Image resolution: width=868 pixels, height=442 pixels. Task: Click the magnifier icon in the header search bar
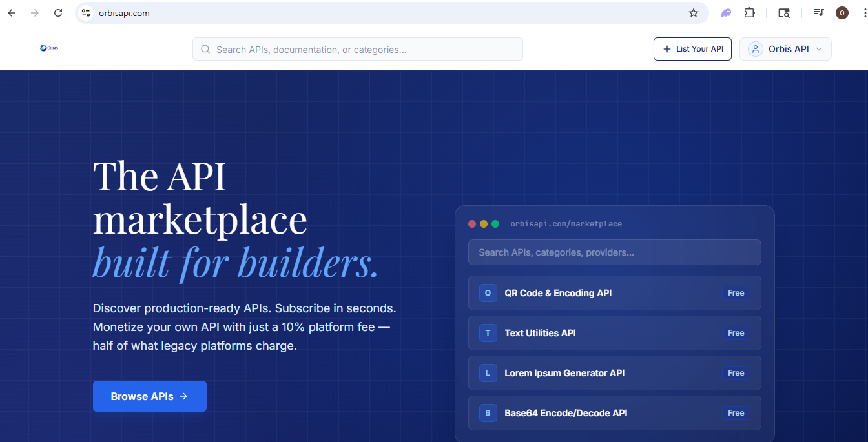click(205, 49)
